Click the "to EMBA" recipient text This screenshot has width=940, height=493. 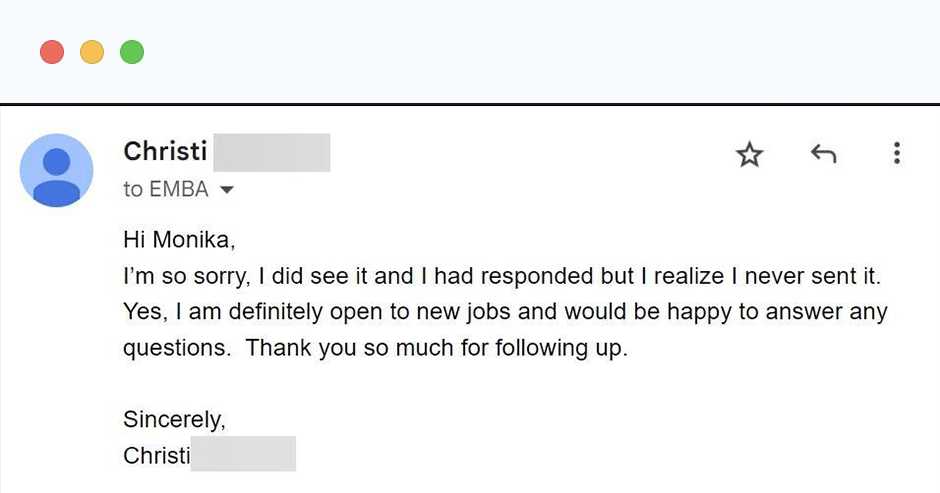(x=166, y=189)
